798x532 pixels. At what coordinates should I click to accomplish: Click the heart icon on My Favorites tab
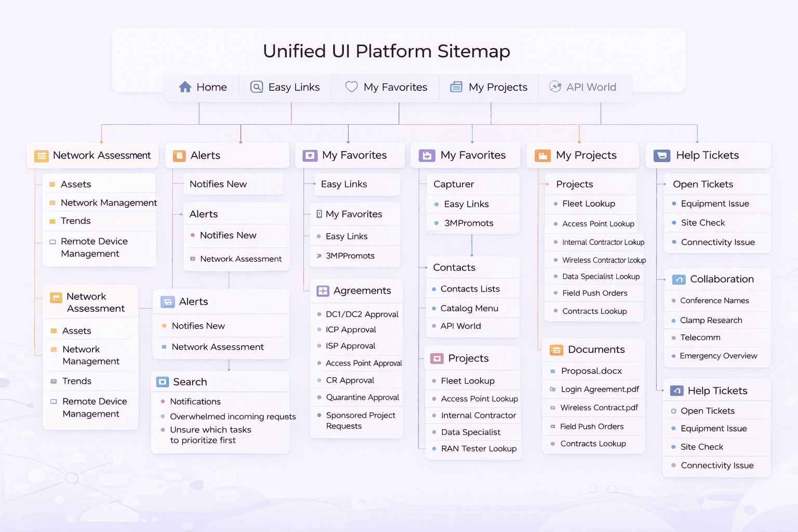351,87
